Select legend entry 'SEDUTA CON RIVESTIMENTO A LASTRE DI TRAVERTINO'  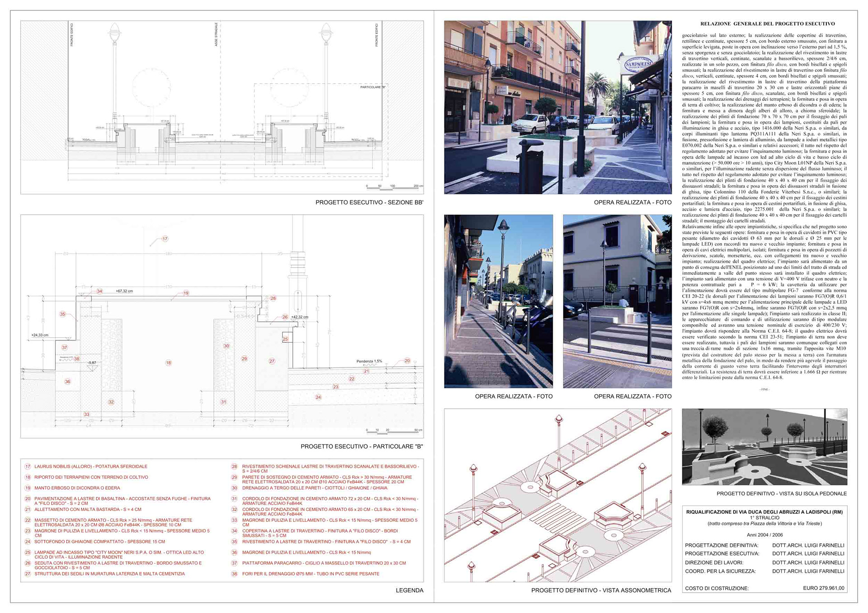tap(118, 566)
